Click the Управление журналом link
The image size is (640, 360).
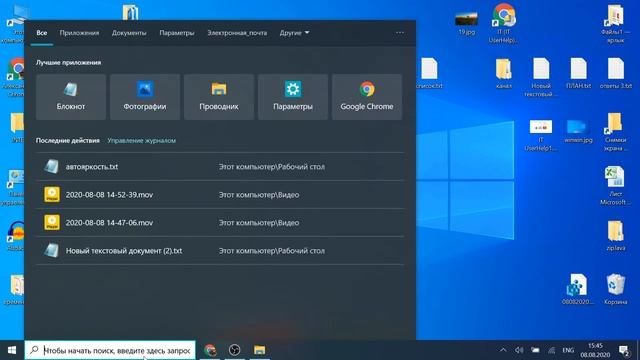click(x=142, y=140)
